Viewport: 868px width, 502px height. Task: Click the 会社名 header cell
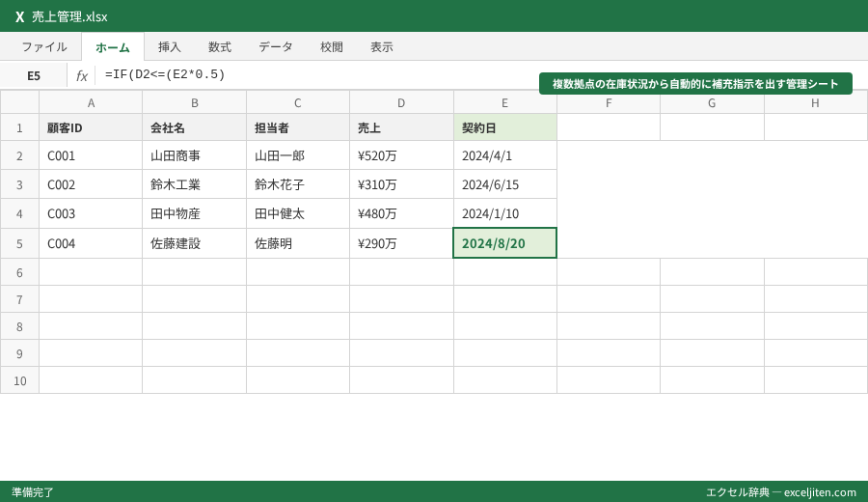[x=194, y=127]
